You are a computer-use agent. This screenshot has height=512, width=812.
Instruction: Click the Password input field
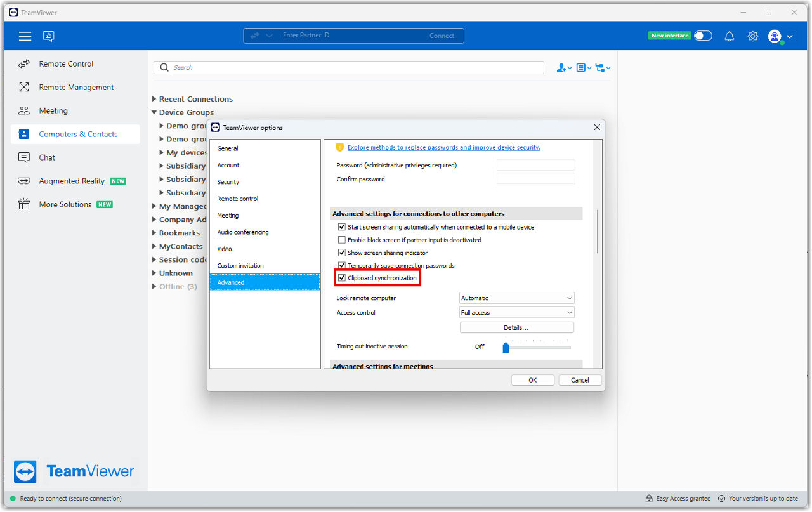point(536,165)
